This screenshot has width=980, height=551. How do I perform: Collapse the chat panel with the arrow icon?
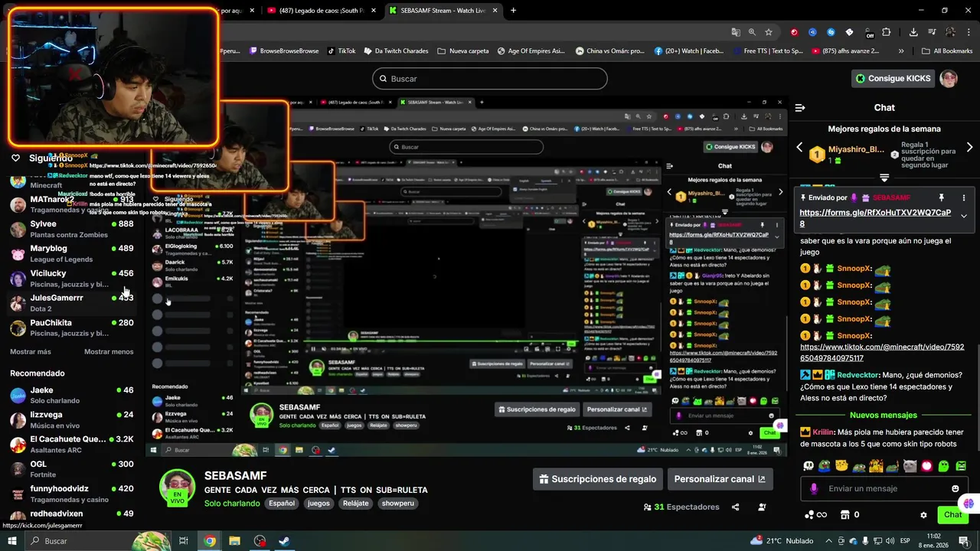coord(799,108)
